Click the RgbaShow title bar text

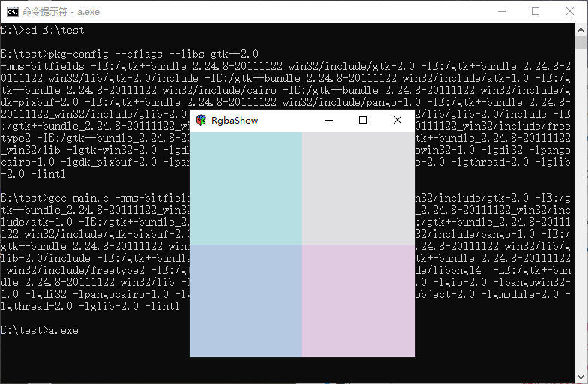(235, 120)
